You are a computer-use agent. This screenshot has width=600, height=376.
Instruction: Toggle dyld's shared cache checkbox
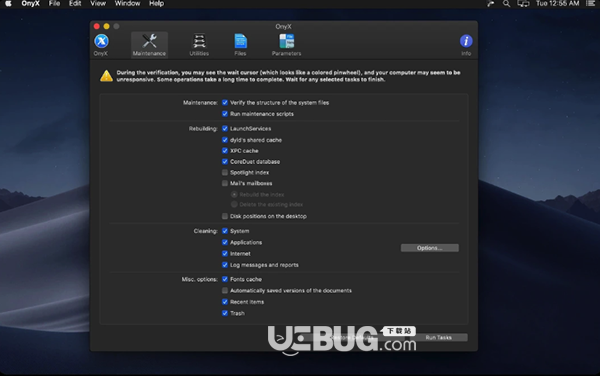point(225,140)
